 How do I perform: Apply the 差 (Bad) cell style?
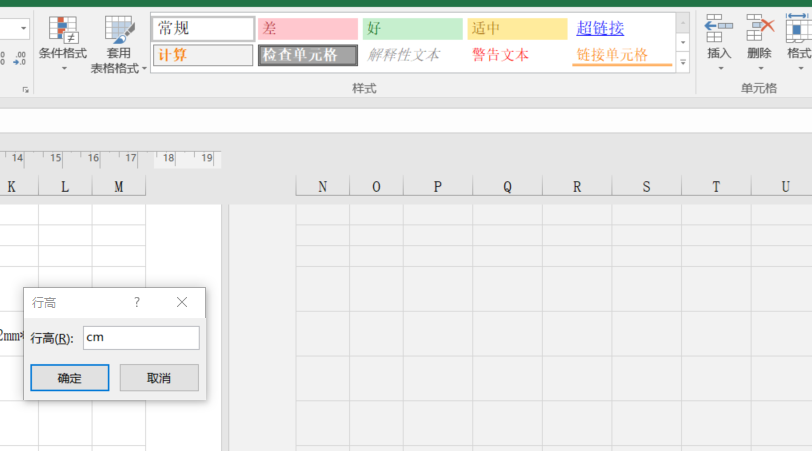308,28
